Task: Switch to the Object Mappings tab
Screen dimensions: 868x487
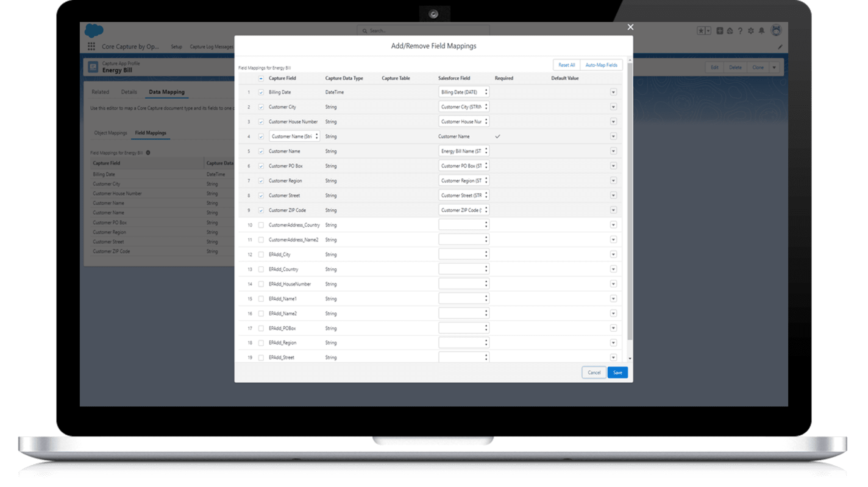Action: [x=110, y=133]
